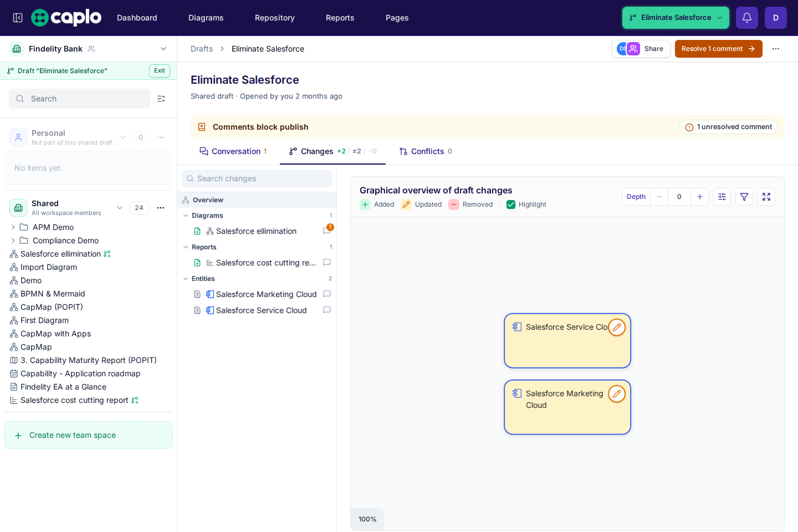The width and height of the screenshot is (798, 532).
Task: Click Create new team space
Action: tap(89, 435)
